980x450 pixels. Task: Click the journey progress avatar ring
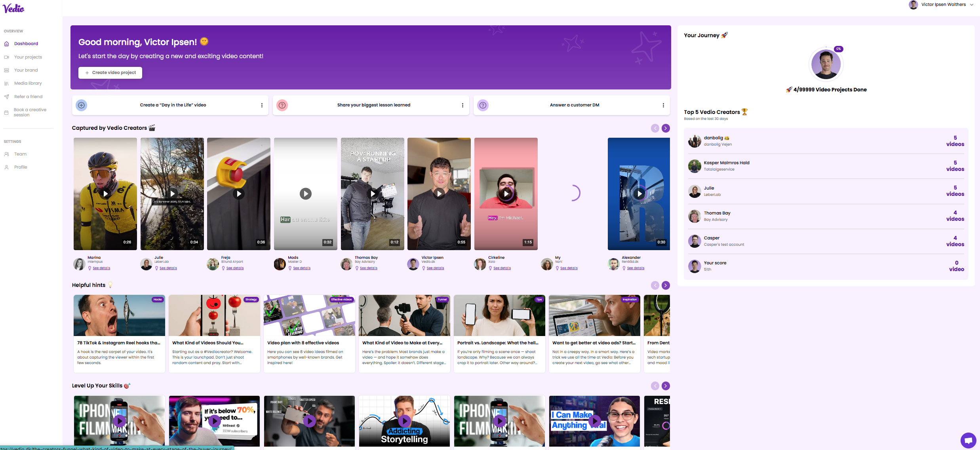click(826, 64)
